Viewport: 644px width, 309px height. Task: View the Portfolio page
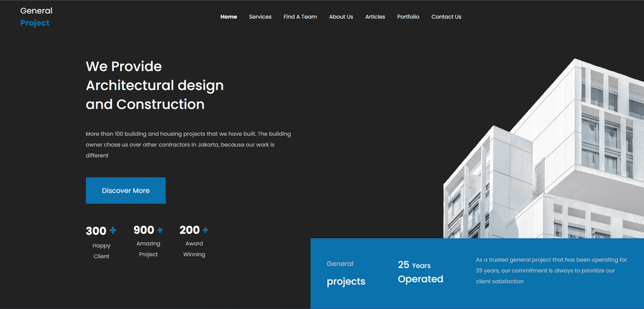tap(408, 17)
